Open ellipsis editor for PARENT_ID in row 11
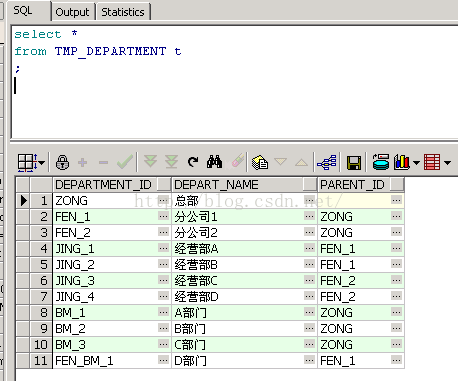This screenshot has width=458, height=381. [x=396, y=360]
